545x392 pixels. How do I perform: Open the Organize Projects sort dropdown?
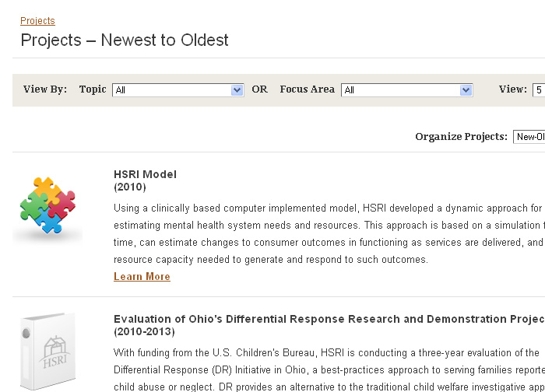(529, 137)
